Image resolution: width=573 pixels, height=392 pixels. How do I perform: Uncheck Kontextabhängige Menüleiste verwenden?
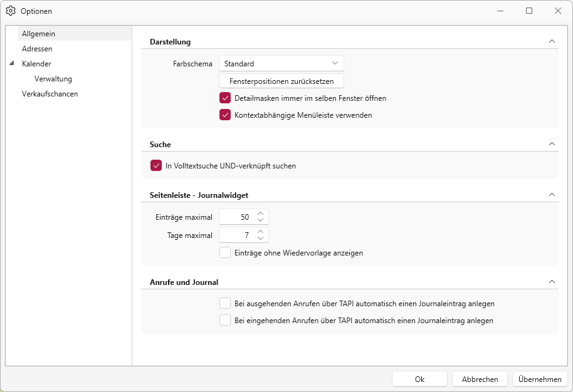tap(225, 115)
